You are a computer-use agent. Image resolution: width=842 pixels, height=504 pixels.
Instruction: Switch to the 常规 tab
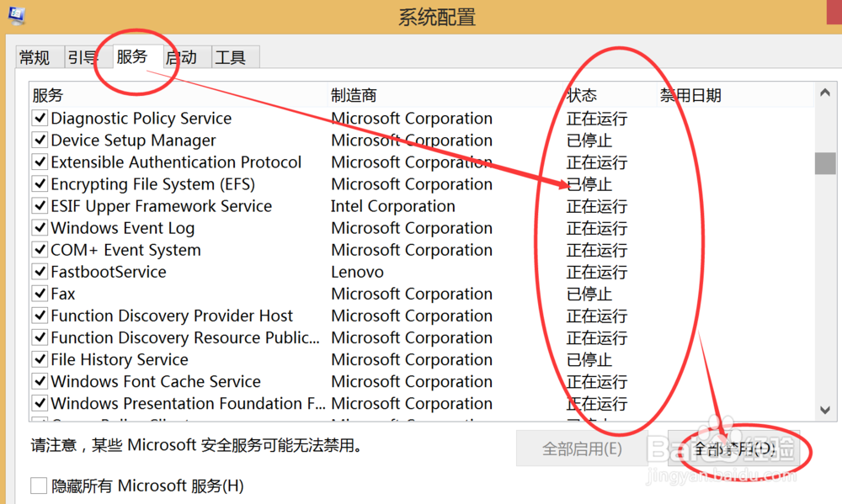35,57
